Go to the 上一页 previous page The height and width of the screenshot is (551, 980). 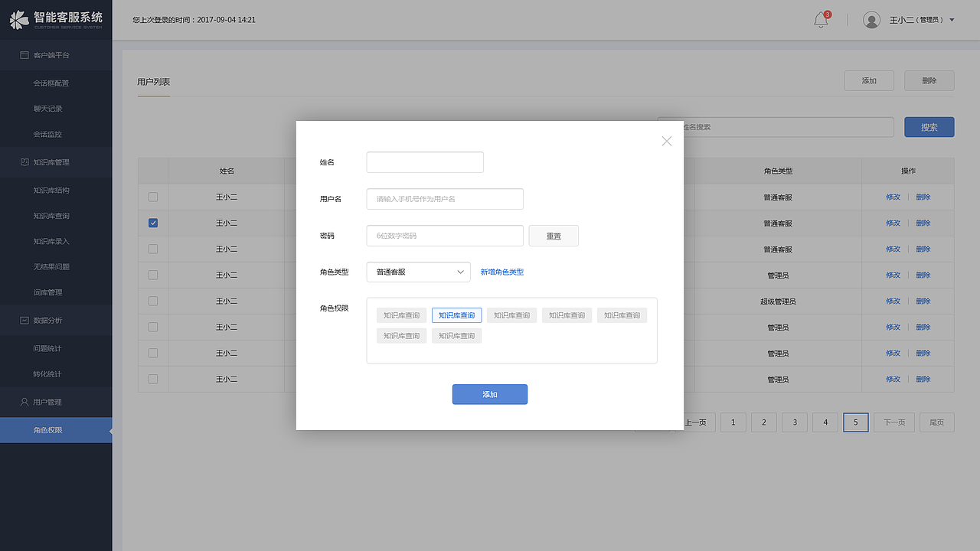[695, 422]
